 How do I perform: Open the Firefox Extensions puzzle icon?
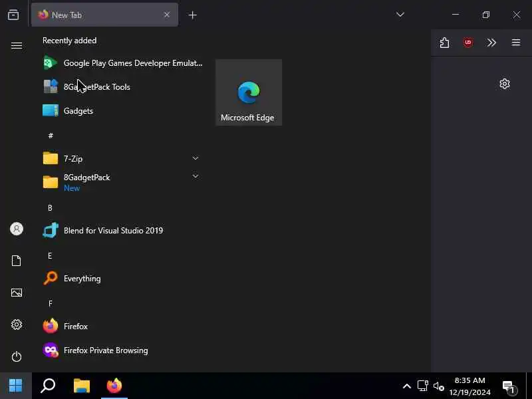pyautogui.click(x=444, y=43)
